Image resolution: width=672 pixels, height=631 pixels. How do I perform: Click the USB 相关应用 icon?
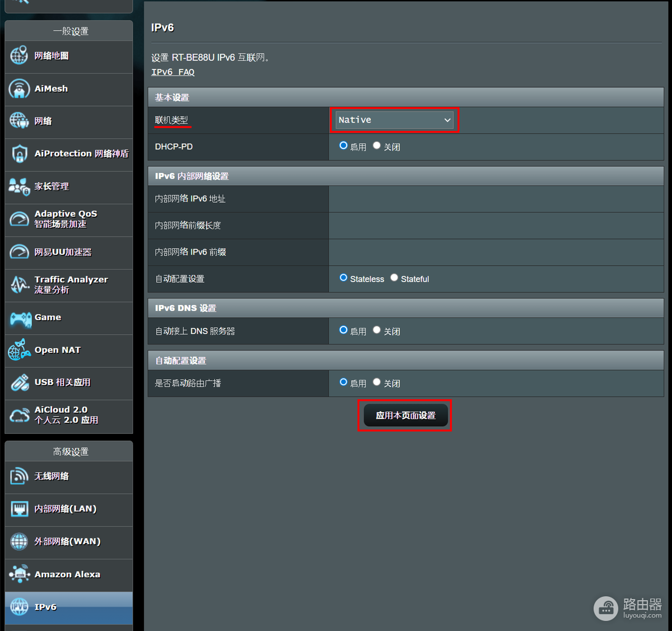(20, 383)
